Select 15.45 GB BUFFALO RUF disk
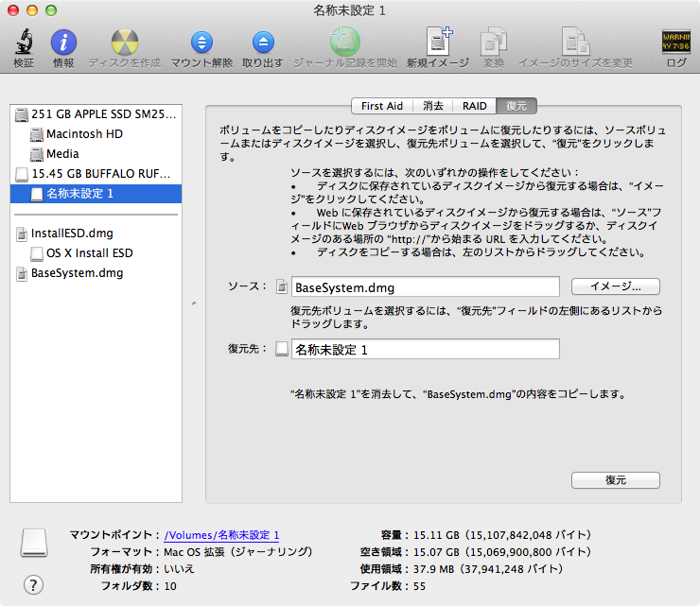The height and width of the screenshot is (606, 700). click(96, 174)
